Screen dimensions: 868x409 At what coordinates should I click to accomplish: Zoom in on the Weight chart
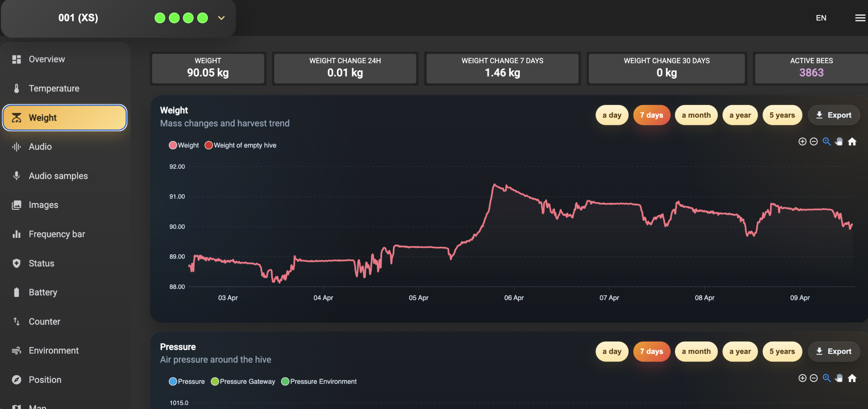(x=802, y=142)
